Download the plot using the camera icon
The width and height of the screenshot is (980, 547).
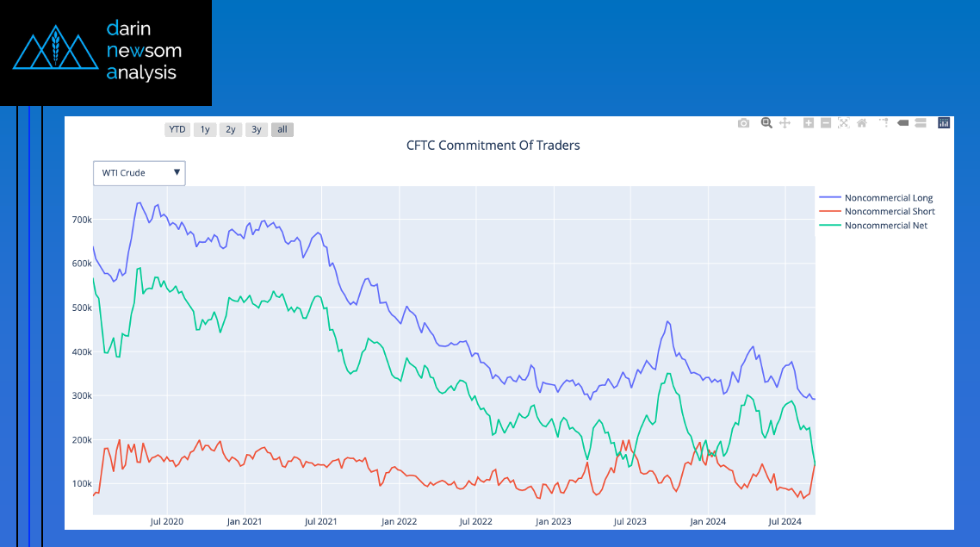(743, 123)
